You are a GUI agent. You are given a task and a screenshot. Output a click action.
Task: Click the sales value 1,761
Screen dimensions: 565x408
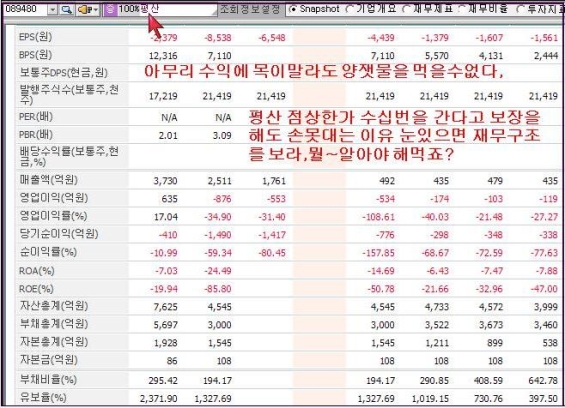[274, 181]
